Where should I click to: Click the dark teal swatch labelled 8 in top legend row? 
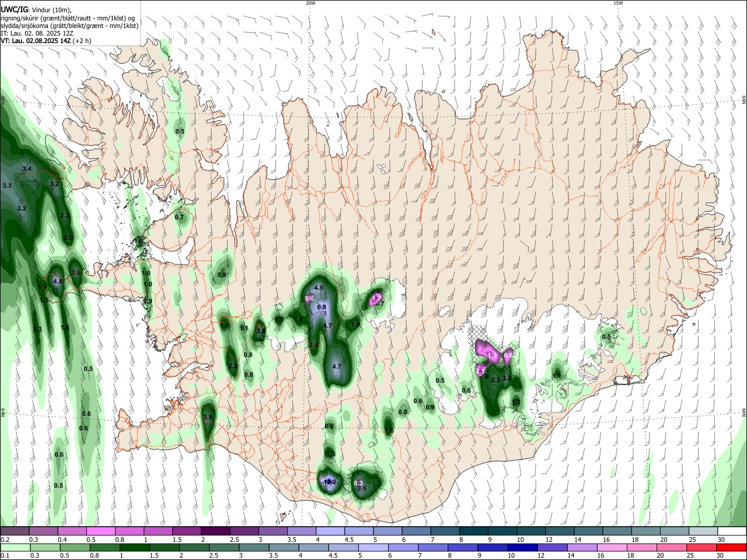tap(473, 531)
